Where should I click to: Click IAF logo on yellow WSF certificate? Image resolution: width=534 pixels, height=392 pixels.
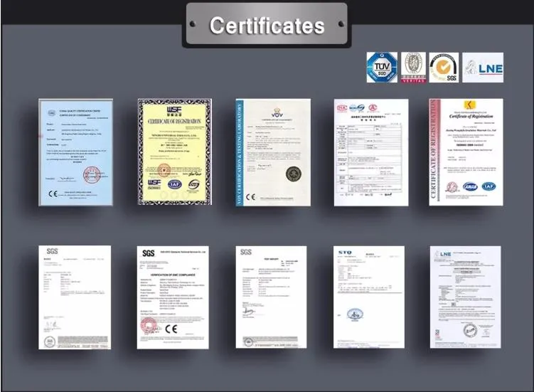coord(175,184)
